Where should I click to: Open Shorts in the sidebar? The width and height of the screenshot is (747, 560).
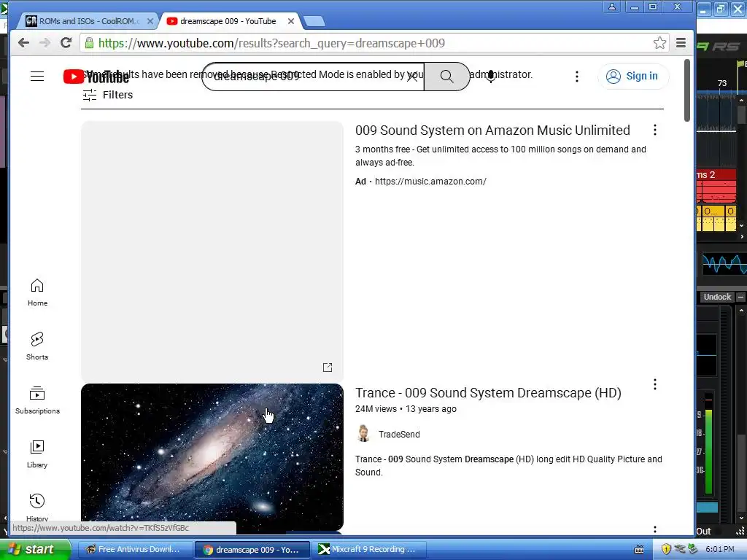point(37,346)
